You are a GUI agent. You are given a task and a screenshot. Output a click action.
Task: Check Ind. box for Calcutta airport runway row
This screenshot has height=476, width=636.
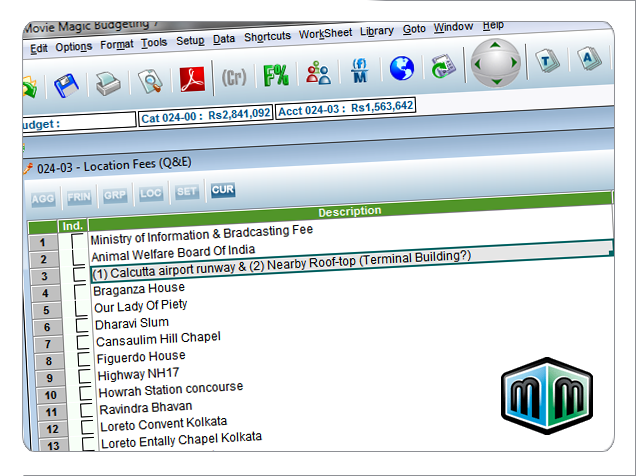coord(80,274)
